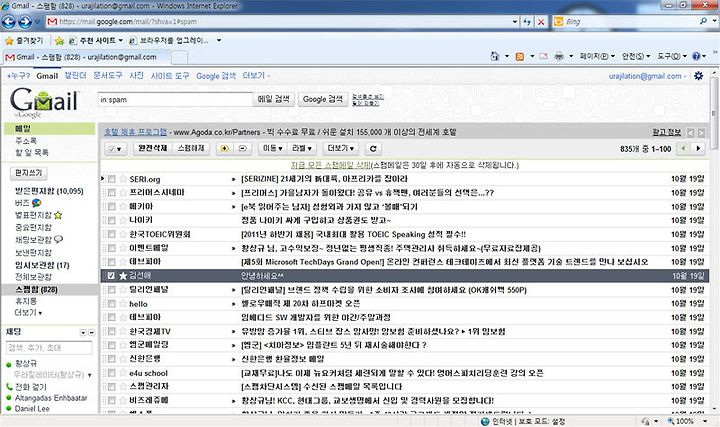This screenshot has width=720, height=427.
Task: Open the 더보기 actions dropdown in toolbar
Action: pos(340,148)
